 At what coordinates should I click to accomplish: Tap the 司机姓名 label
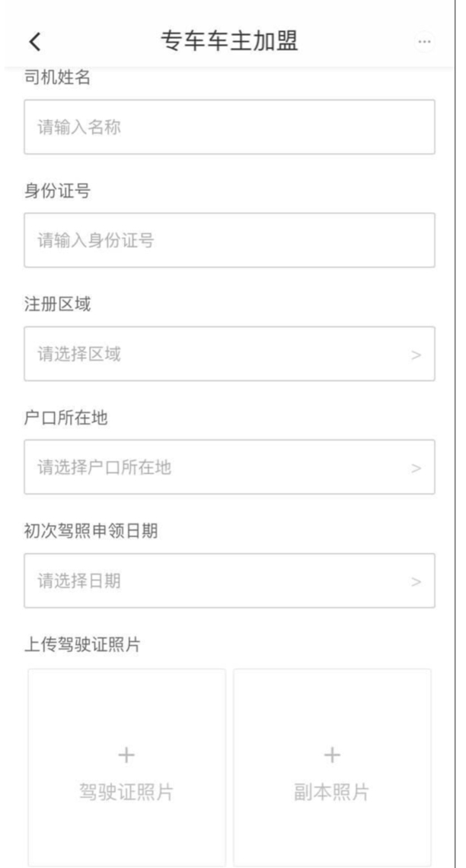(x=57, y=78)
